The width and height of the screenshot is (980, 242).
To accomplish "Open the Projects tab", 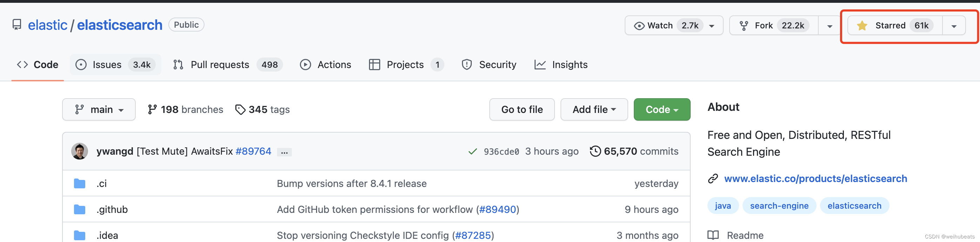I will coord(406,65).
